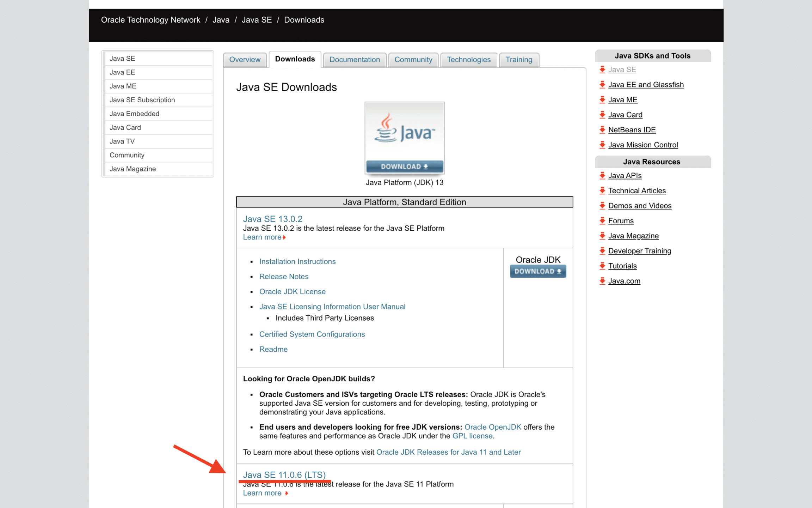
Task: Click the red download icon beside Forums
Action: coord(602,221)
